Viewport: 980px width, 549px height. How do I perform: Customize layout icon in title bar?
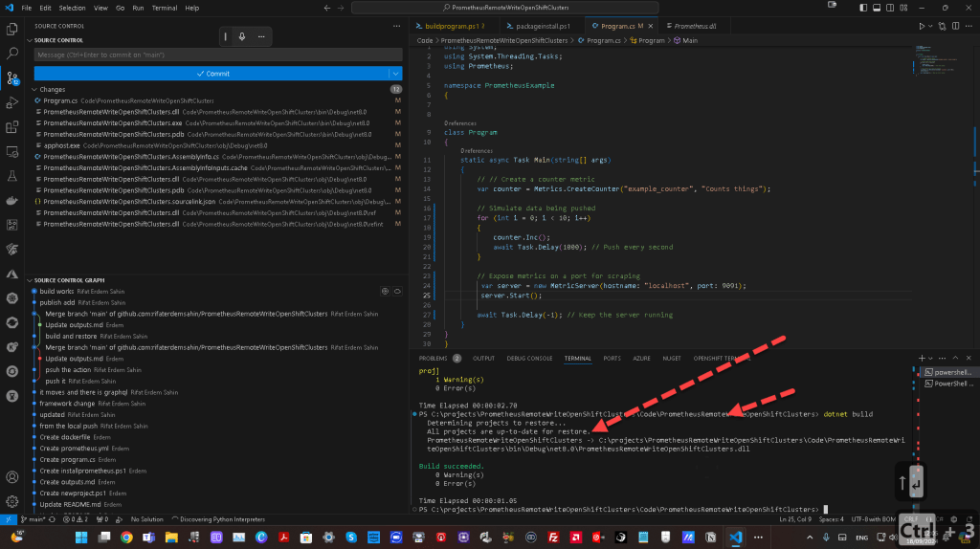[903, 8]
